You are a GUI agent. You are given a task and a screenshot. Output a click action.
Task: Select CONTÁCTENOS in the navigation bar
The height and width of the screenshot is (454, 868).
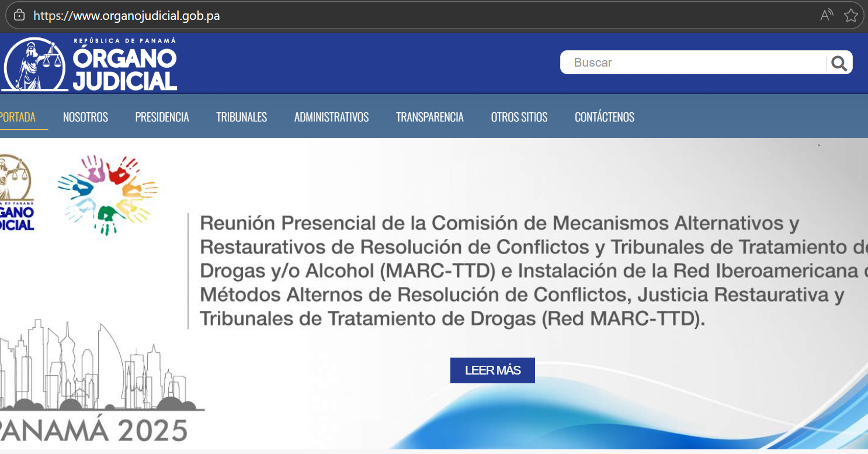[604, 117]
